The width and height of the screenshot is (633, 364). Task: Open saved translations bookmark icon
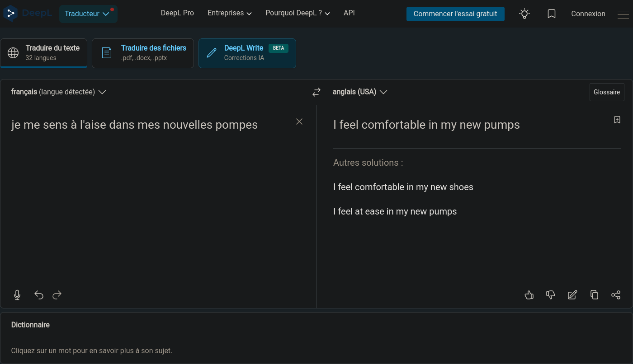point(552,14)
